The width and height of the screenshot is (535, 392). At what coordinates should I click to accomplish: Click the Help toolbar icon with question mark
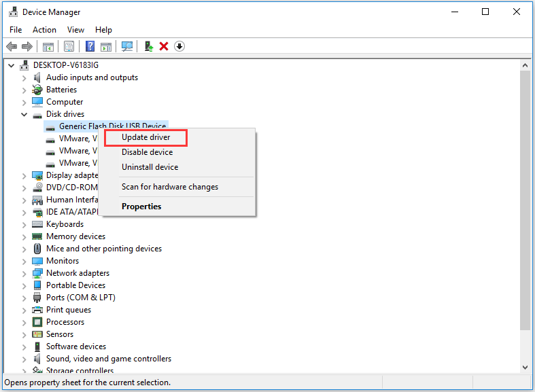(x=90, y=46)
